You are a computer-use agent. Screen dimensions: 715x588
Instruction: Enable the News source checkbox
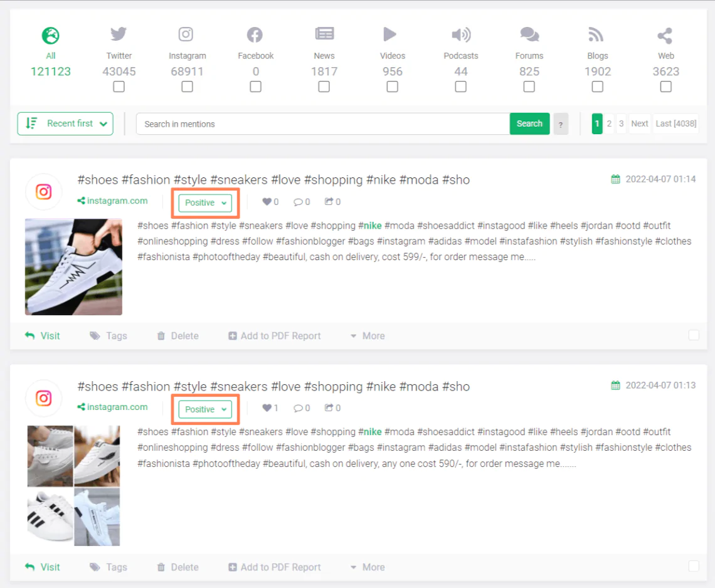coord(324,87)
